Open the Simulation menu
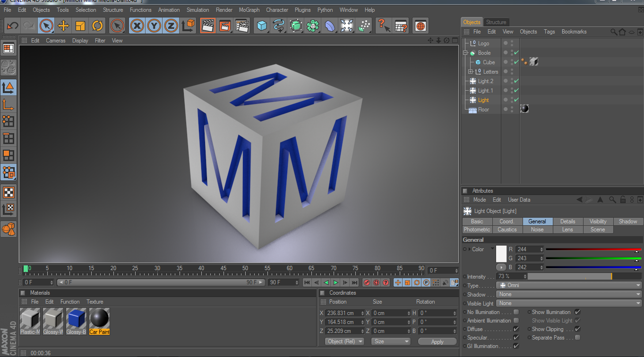Screen dimensions: 644x357 click(197, 10)
